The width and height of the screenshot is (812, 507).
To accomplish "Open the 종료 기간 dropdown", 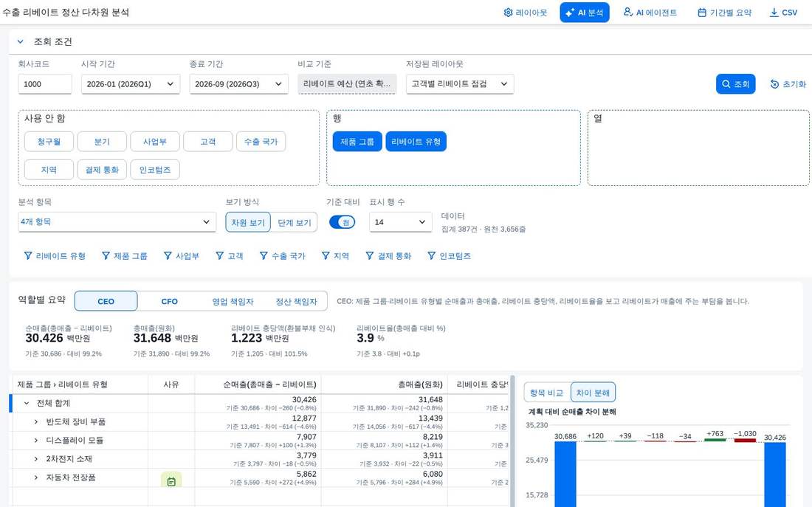I will click(238, 84).
